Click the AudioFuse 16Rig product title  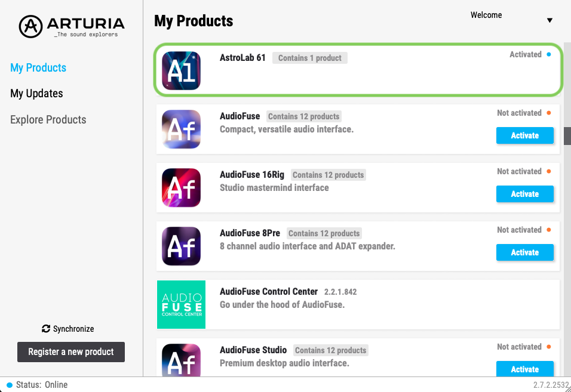(x=252, y=175)
